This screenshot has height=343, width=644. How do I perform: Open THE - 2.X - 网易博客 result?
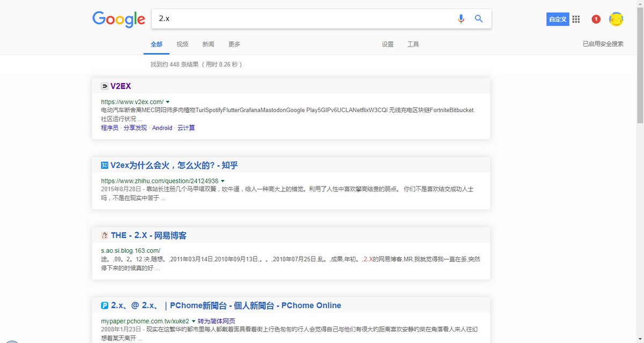[149, 235]
